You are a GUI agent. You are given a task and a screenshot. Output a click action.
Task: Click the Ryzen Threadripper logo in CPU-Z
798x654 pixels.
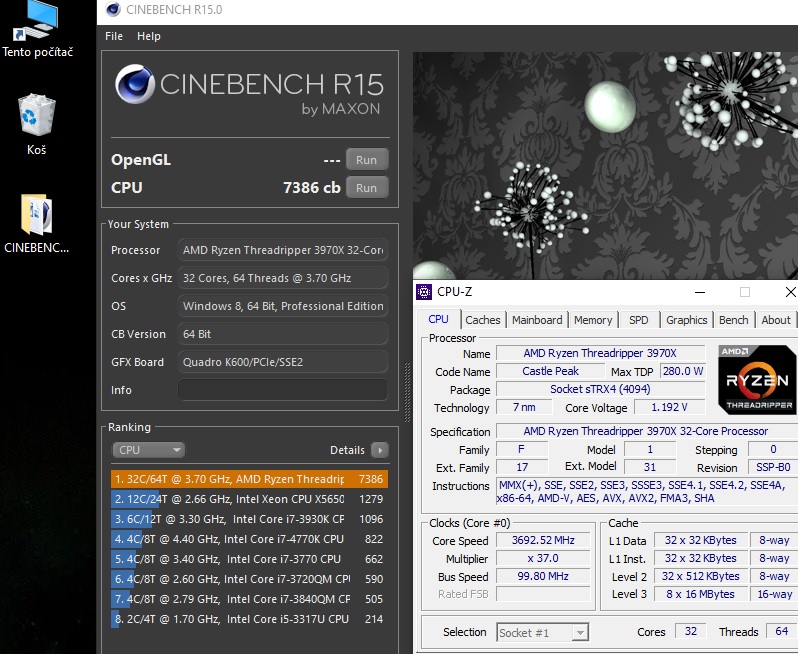click(757, 380)
